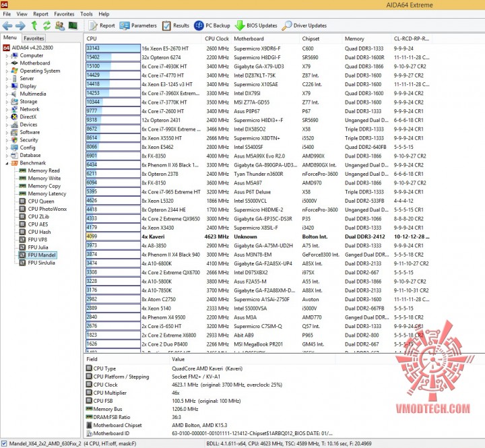Open the Report menu

(40, 14)
